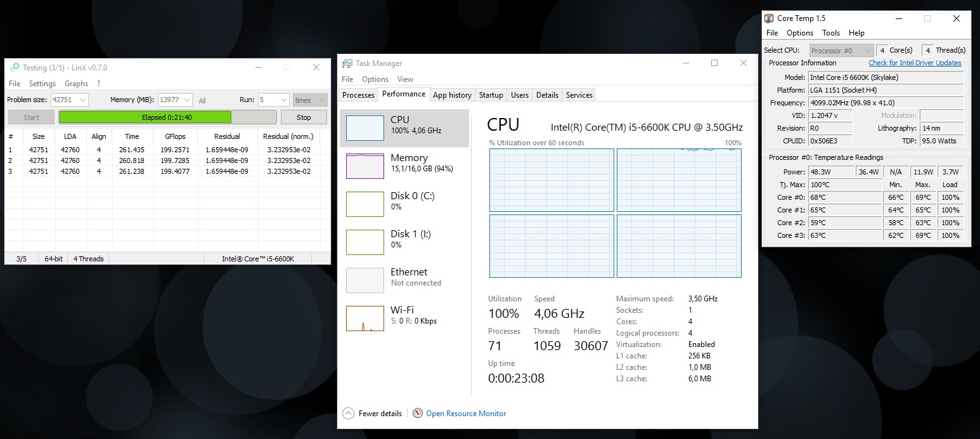Select Wi-Fi graph thumbnail in sidebar
The width and height of the screenshot is (980, 439).
(365, 318)
